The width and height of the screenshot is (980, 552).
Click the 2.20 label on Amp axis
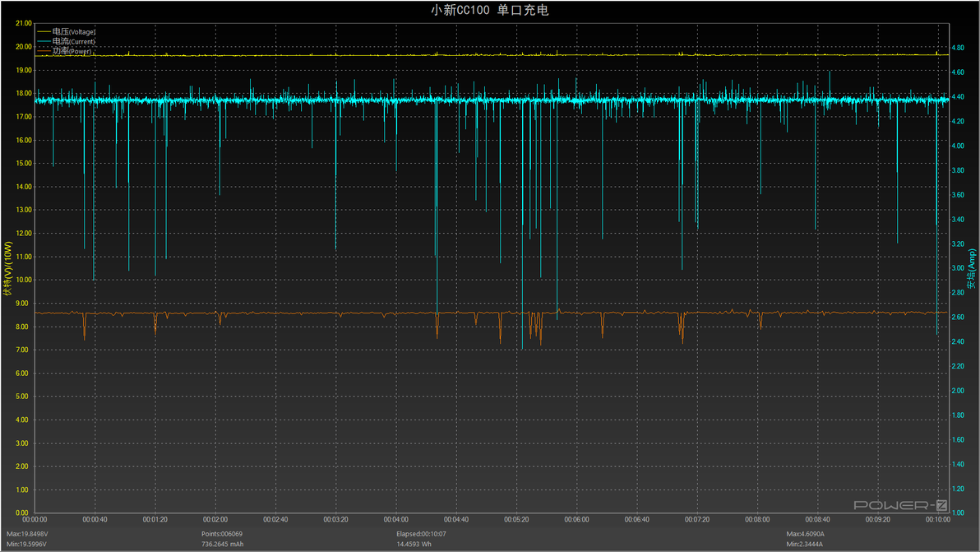point(958,366)
